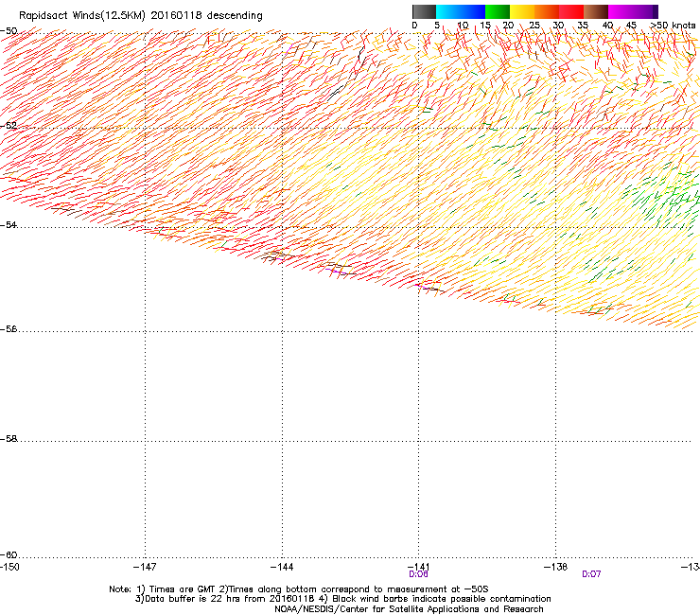Click the '30' legend scale label
700x615 pixels.
(x=558, y=26)
